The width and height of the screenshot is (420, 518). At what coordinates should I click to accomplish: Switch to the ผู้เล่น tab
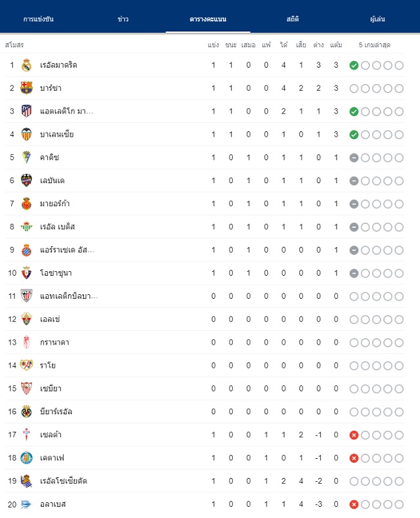(377, 19)
